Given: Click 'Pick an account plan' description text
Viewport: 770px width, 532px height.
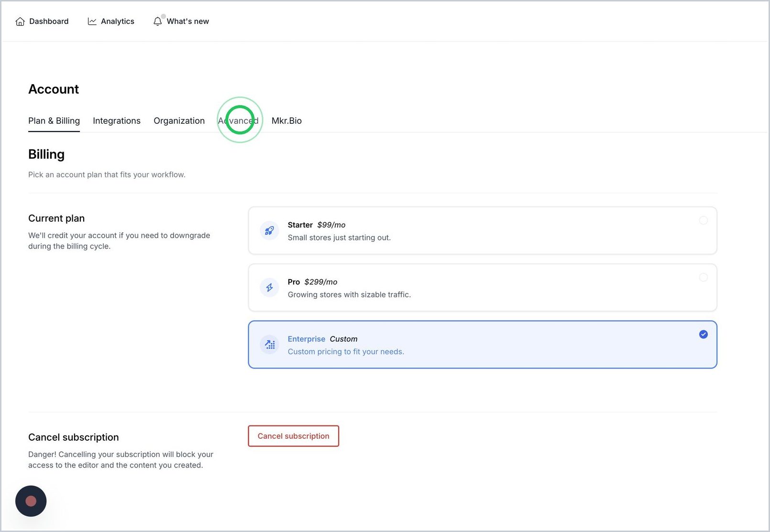Looking at the screenshot, I should click(x=107, y=174).
